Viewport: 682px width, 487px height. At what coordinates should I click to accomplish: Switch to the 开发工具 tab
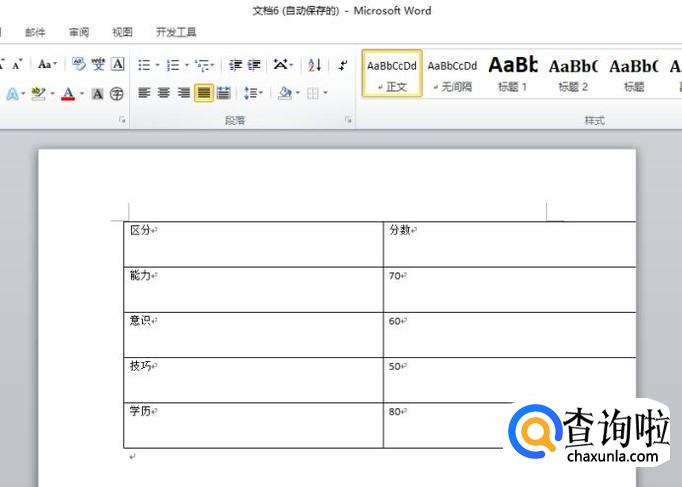tap(176, 32)
